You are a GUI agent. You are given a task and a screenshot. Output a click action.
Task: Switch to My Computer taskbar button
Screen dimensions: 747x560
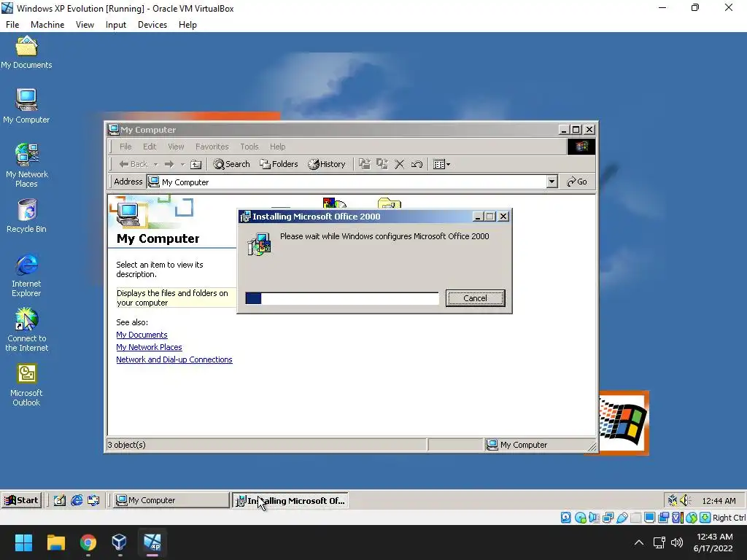[x=171, y=500]
